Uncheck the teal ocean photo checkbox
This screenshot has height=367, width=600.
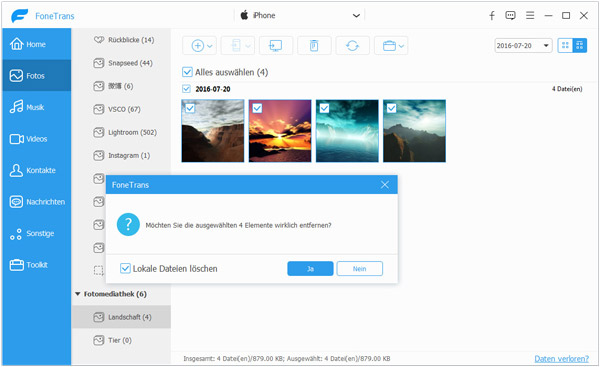click(324, 108)
